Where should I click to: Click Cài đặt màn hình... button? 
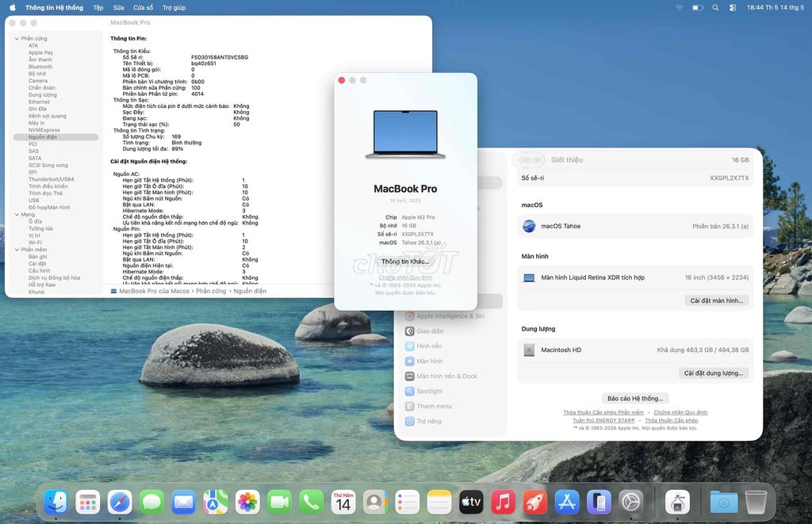[716, 300]
